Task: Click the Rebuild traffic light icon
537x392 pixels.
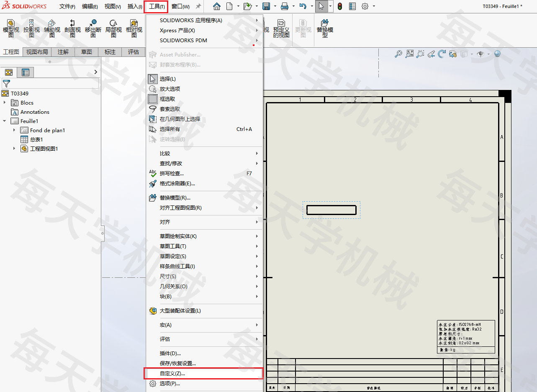Action: [340, 6]
